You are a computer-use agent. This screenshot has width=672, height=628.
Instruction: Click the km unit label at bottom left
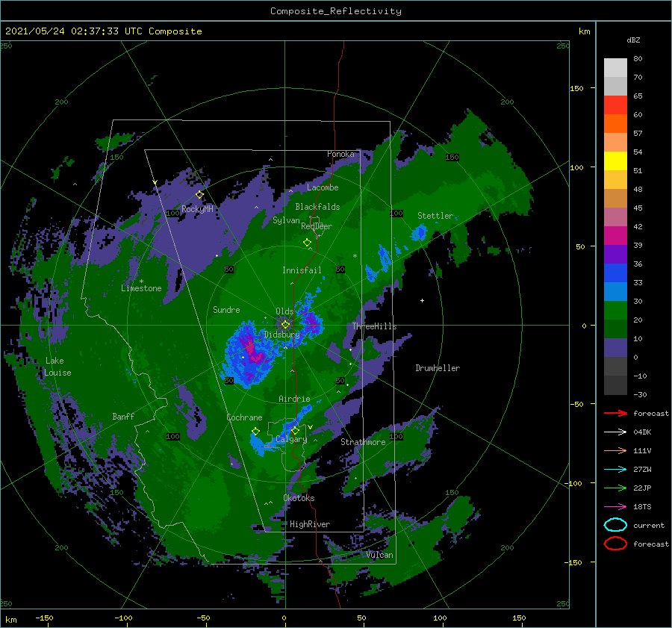pos(11,620)
